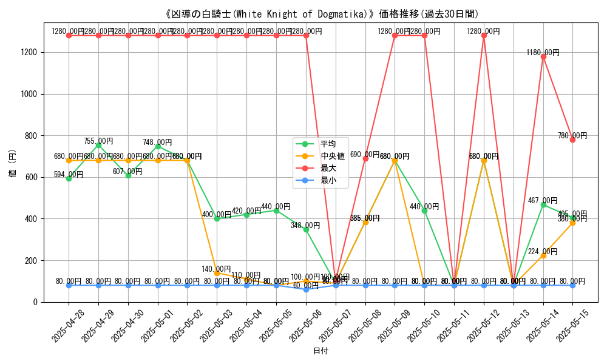
Task: Click x-axis date 2025-04-30
Action: pyautogui.click(x=127, y=326)
